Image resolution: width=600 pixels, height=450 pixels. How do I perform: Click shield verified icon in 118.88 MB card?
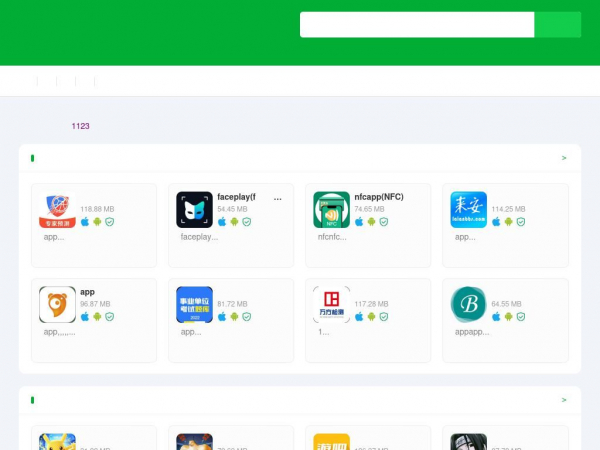[109, 222]
